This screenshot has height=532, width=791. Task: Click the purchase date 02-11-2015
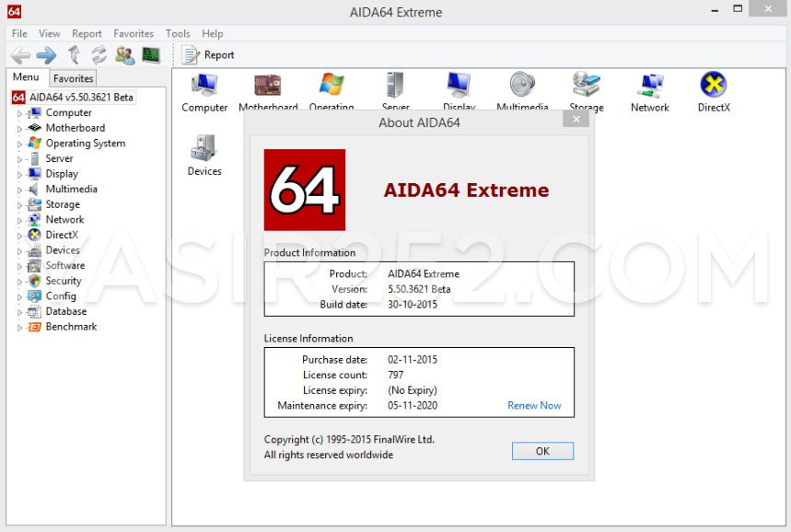(x=413, y=360)
